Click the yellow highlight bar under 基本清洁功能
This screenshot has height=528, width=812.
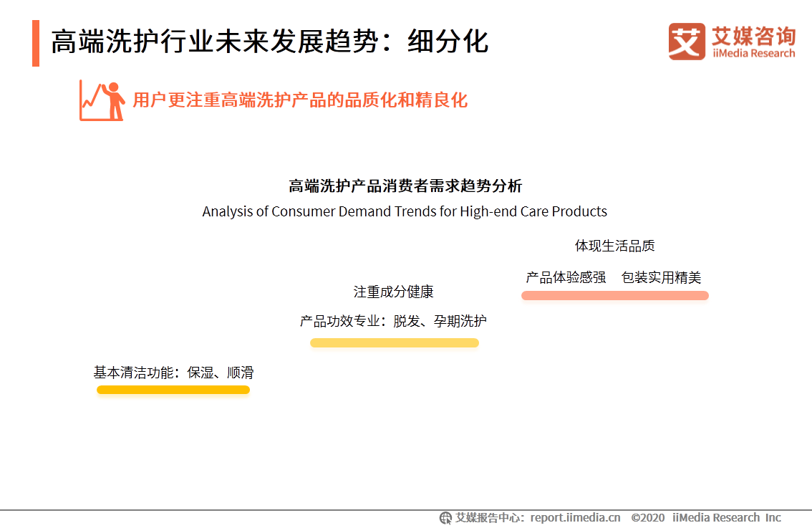(173, 389)
